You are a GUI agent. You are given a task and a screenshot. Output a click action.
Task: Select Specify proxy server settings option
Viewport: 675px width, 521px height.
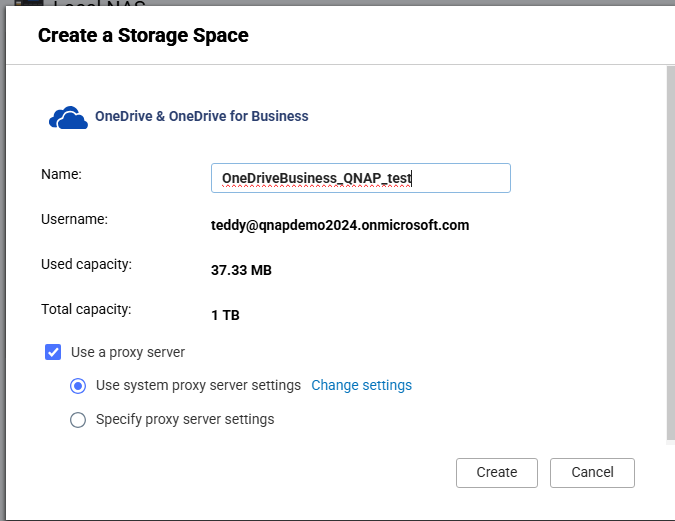(78, 420)
